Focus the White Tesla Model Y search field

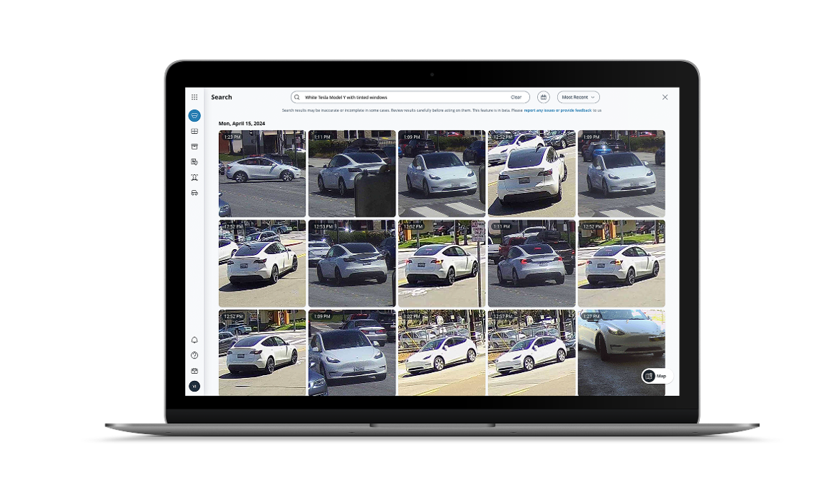[x=410, y=97]
